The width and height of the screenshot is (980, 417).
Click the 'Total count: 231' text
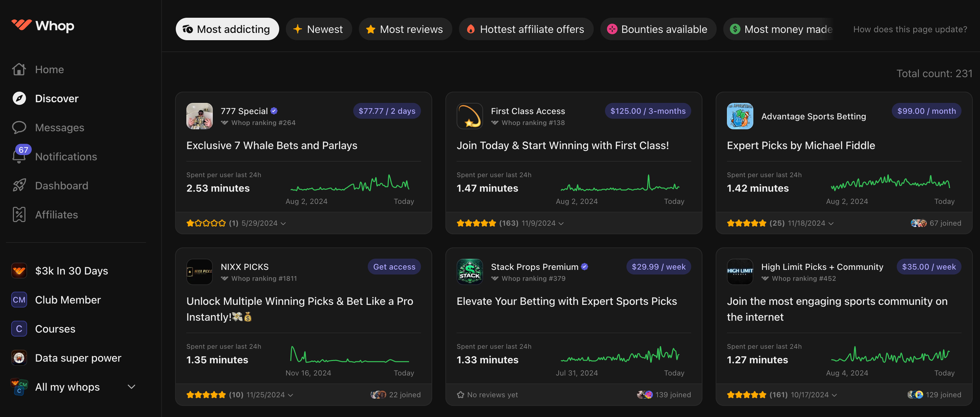click(934, 73)
